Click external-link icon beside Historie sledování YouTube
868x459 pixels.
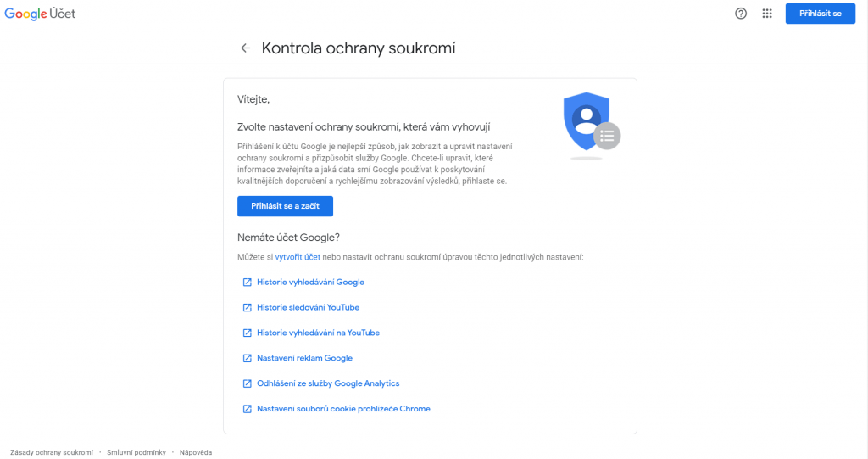tap(247, 308)
